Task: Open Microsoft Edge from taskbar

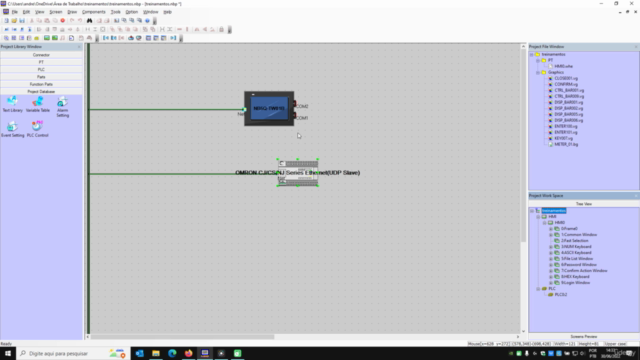Action: coord(172,353)
